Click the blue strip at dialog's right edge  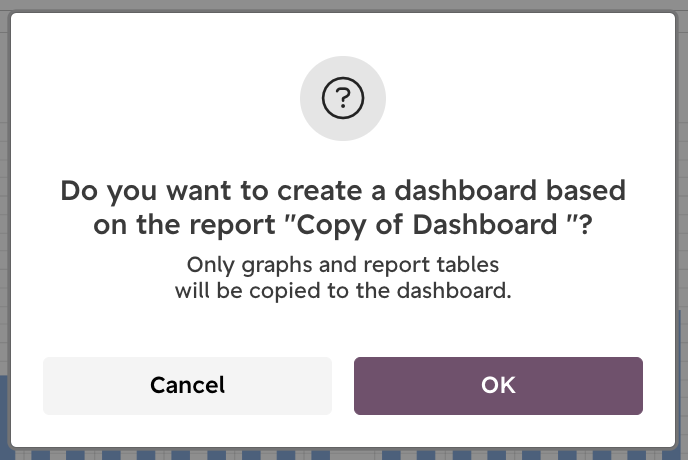(x=681, y=377)
